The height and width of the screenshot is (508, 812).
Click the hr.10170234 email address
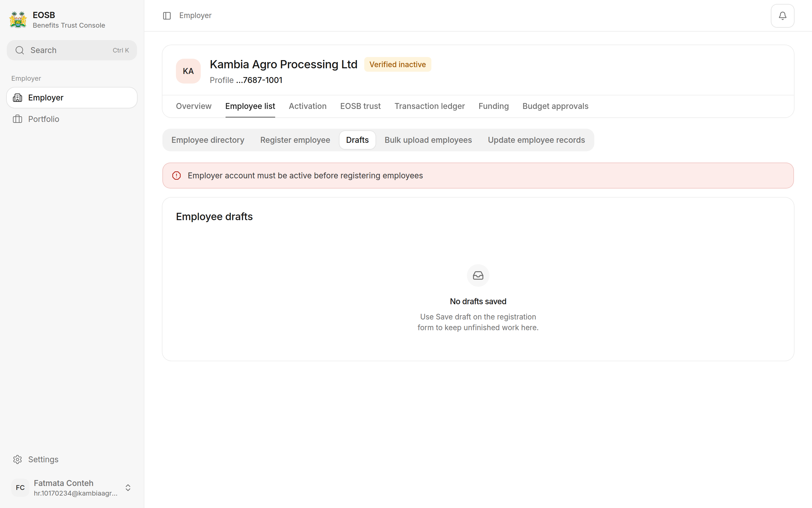76,493
